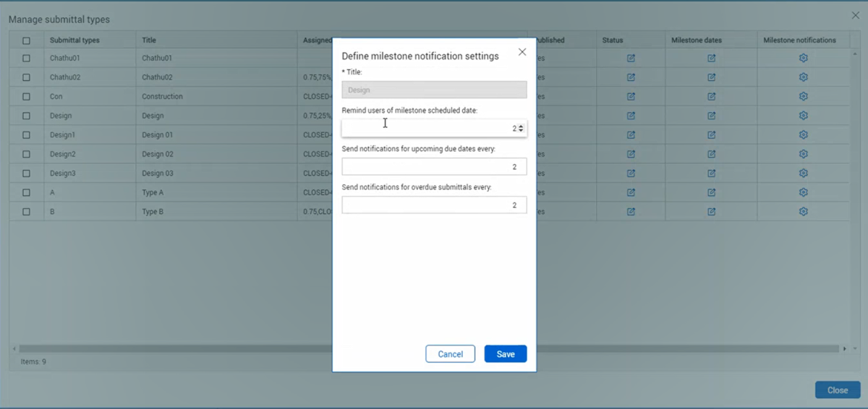
Task: Click the Cancel button
Action: coord(450,354)
